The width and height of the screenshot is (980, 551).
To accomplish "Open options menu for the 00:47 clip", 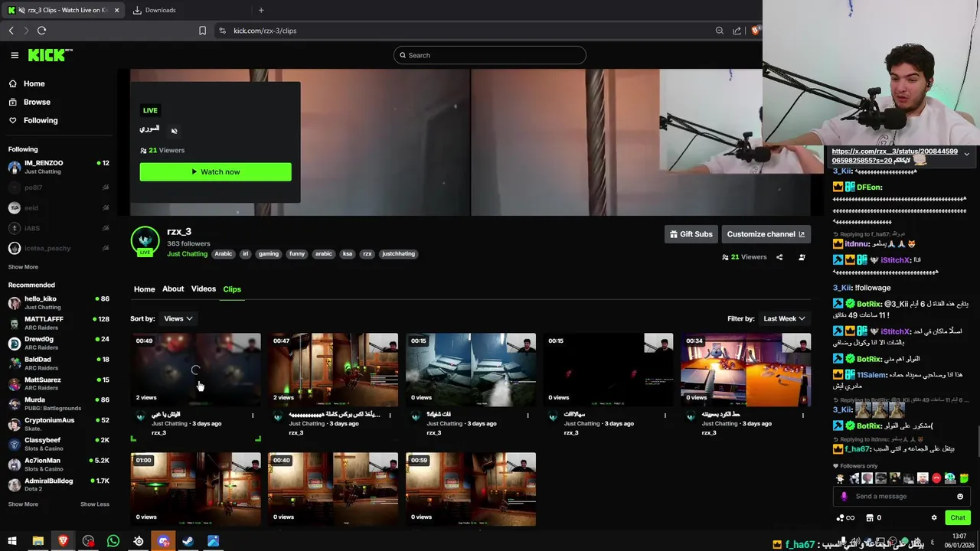I will (x=390, y=416).
